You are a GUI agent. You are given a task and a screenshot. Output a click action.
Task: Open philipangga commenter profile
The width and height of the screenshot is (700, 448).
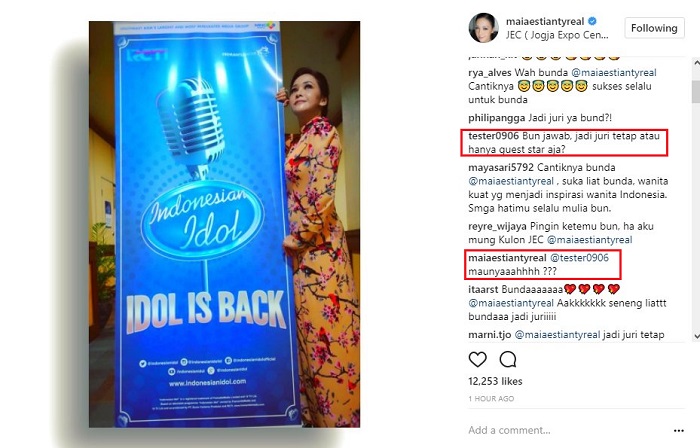coord(496,118)
